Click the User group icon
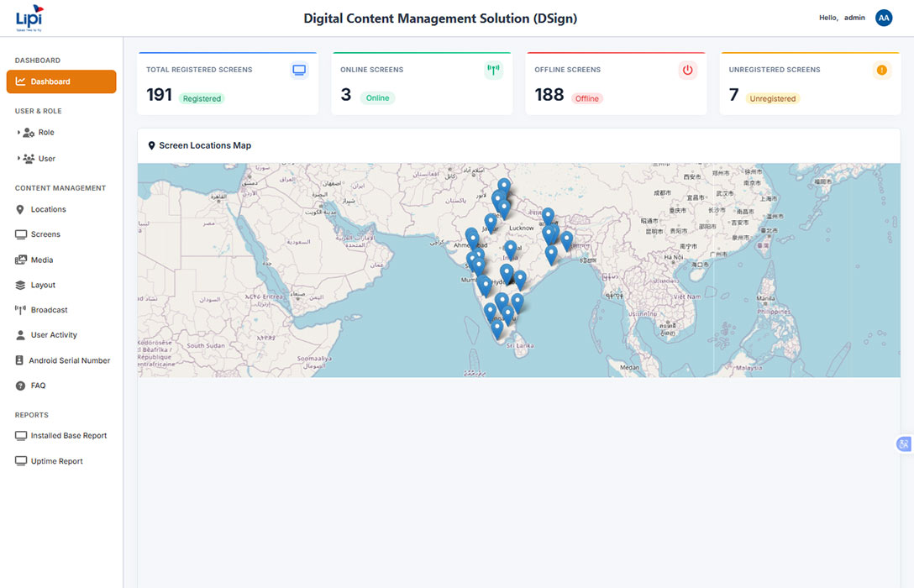Screen dimensions: 914x588 (29, 159)
